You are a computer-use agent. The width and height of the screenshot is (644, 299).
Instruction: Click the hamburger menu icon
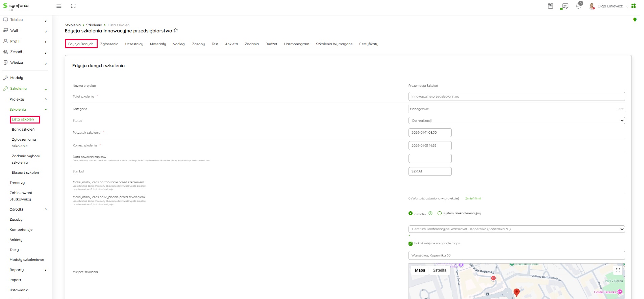click(59, 6)
